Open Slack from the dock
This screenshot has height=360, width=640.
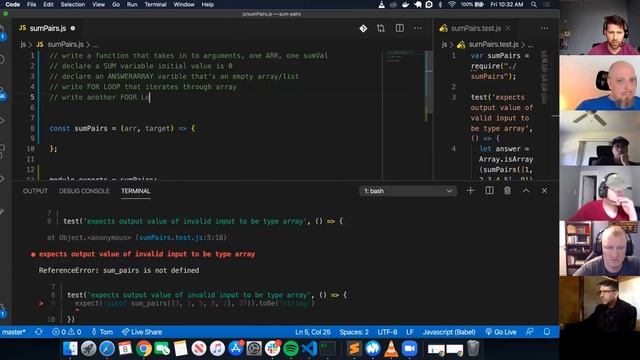pyautogui.click(x=272, y=349)
